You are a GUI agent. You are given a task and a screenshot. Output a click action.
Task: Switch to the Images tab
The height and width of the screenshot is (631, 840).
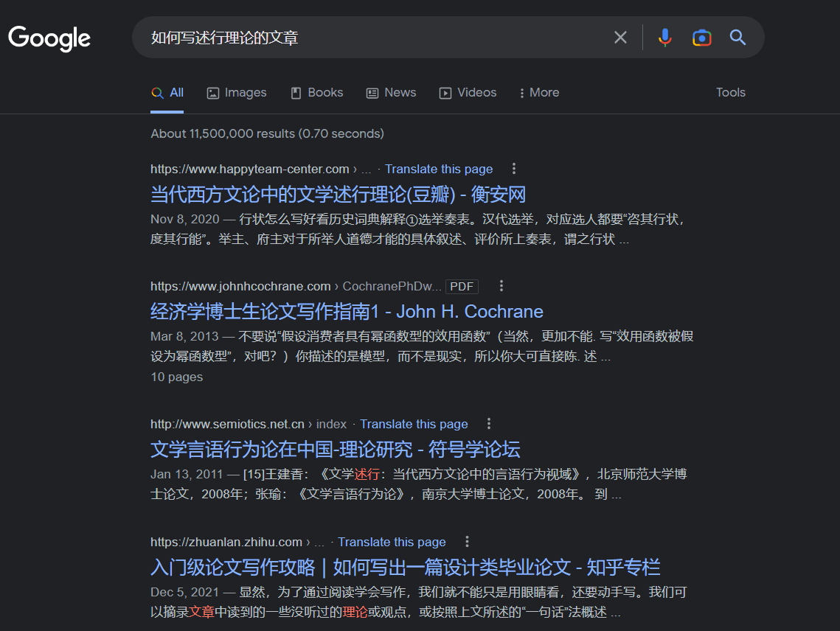point(237,93)
